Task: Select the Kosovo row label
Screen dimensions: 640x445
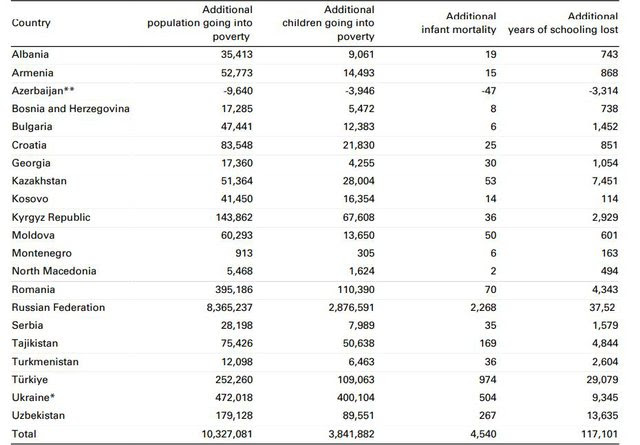Action: pyautogui.click(x=30, y=199)
